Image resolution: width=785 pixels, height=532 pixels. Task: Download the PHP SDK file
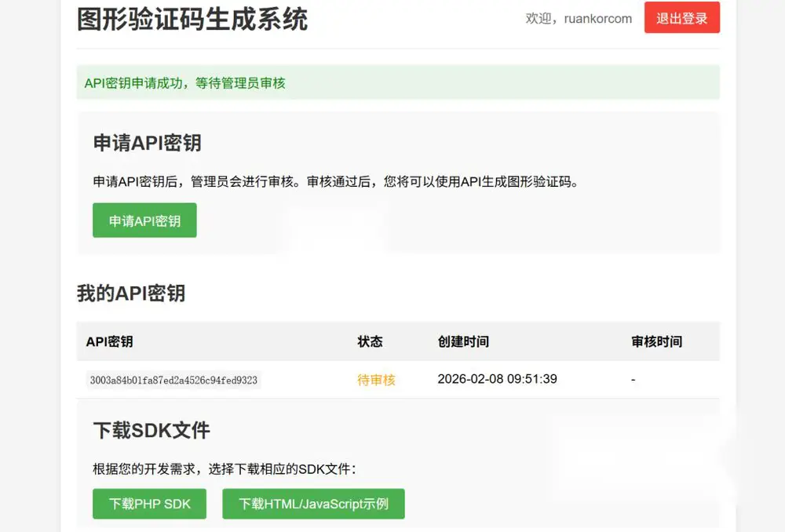click(149, 504)
